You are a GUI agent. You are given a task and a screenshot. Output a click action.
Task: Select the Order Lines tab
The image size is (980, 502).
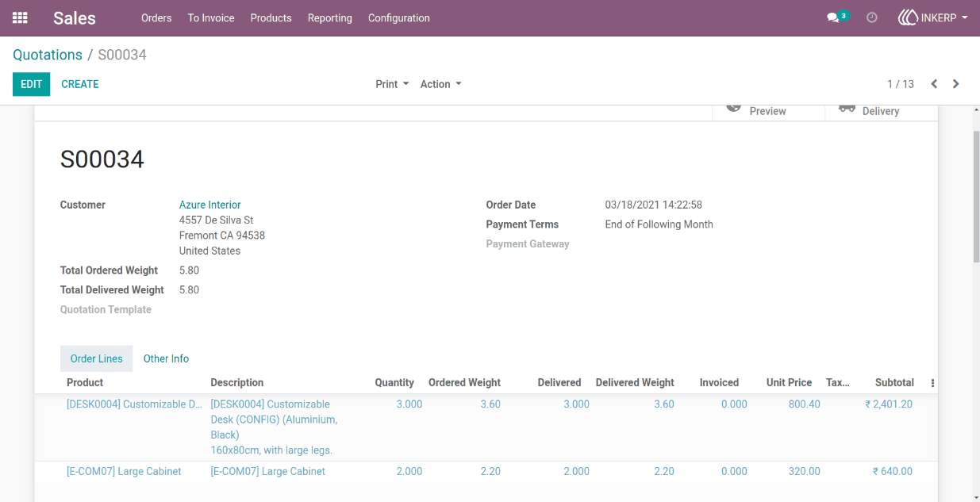[x=97, y=358]
